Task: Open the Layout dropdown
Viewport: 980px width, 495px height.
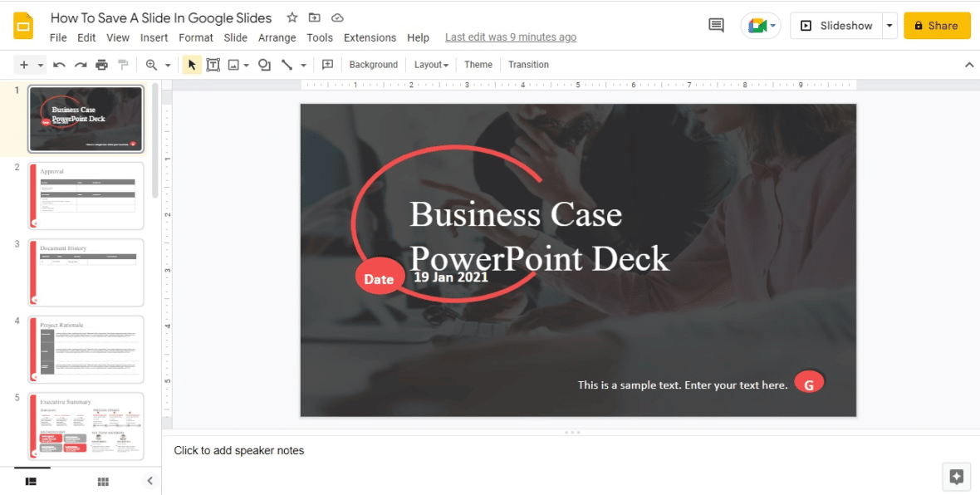Action: tap(431, 65)
